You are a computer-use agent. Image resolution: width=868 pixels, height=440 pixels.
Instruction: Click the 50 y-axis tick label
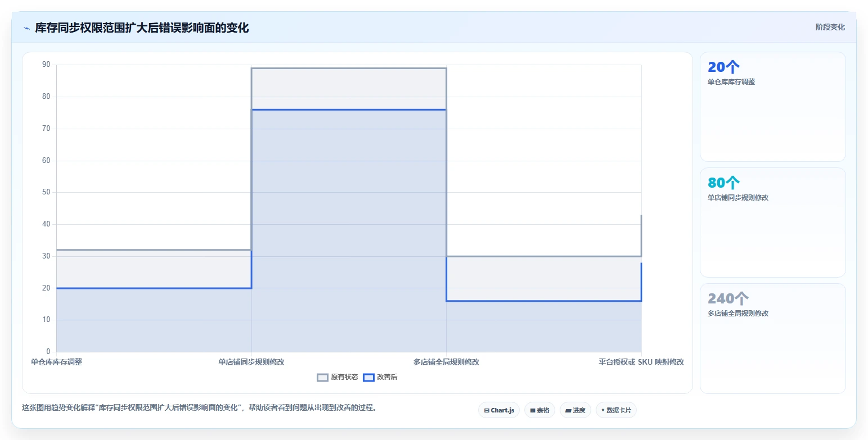(46, 192)
